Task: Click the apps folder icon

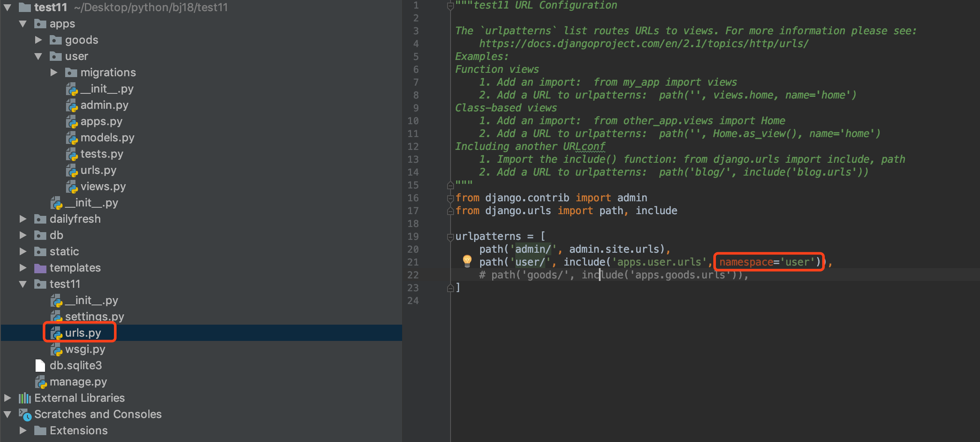Action: (40, 24)
